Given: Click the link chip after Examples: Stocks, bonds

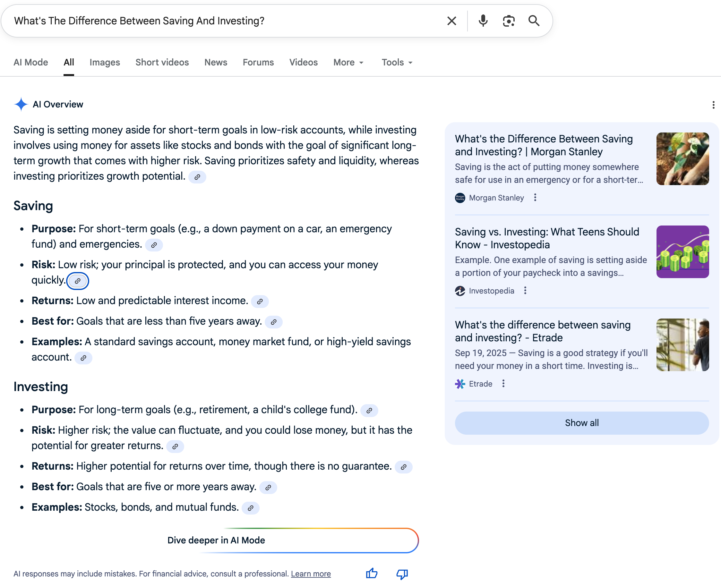Looking at the screenshot, I should pyautogui.click(x=250, y=508).
